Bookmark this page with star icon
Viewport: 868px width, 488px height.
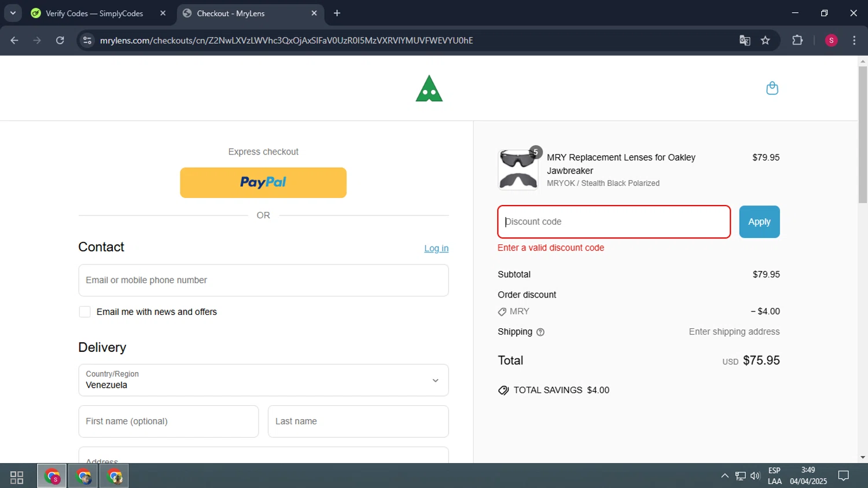(x=766, y=41)
